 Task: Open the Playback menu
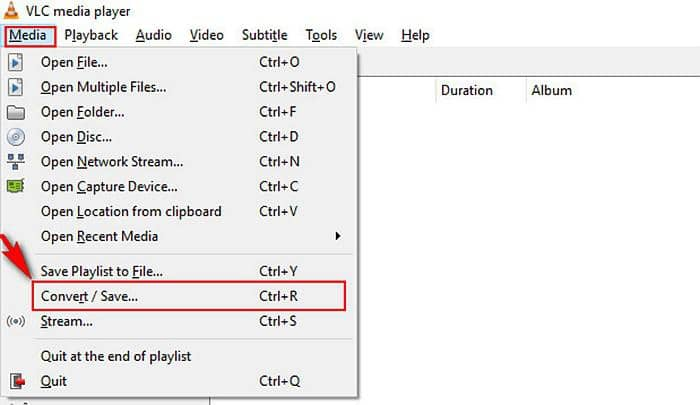[91, 35]
